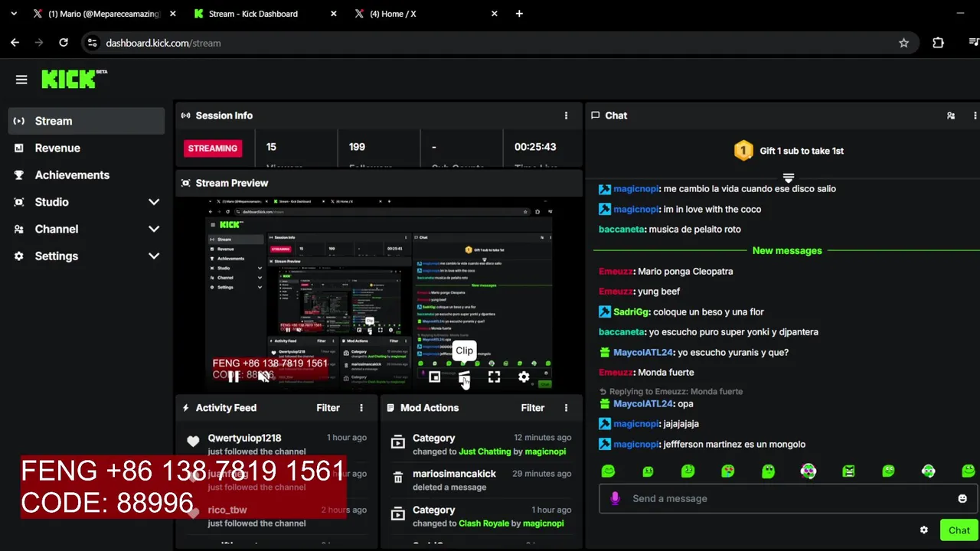Toggle preview mini-player mode
This screenshot has width=980, height=551.
pos(434,377)
